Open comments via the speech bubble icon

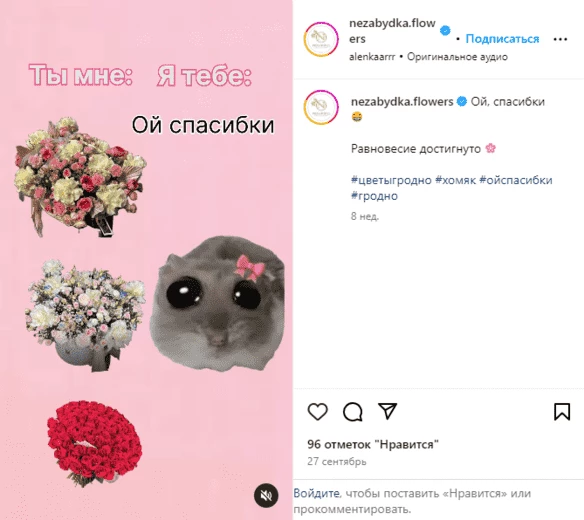point(352,412)
